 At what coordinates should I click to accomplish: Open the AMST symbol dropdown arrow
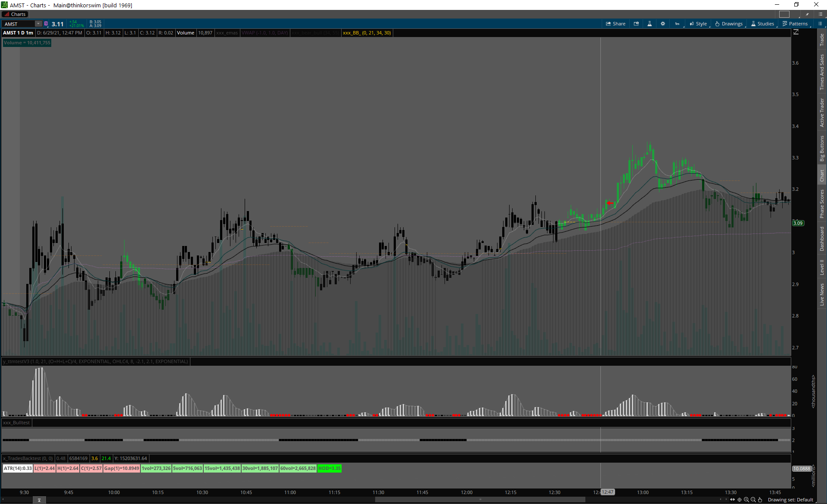(x=38, y=24)
